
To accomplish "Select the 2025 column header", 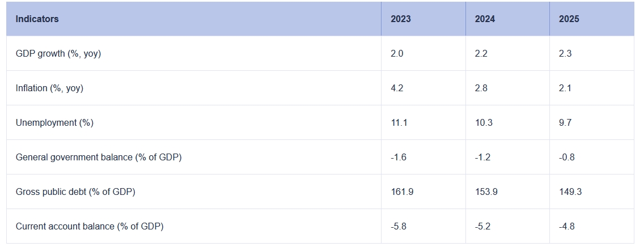I will 569,19.
